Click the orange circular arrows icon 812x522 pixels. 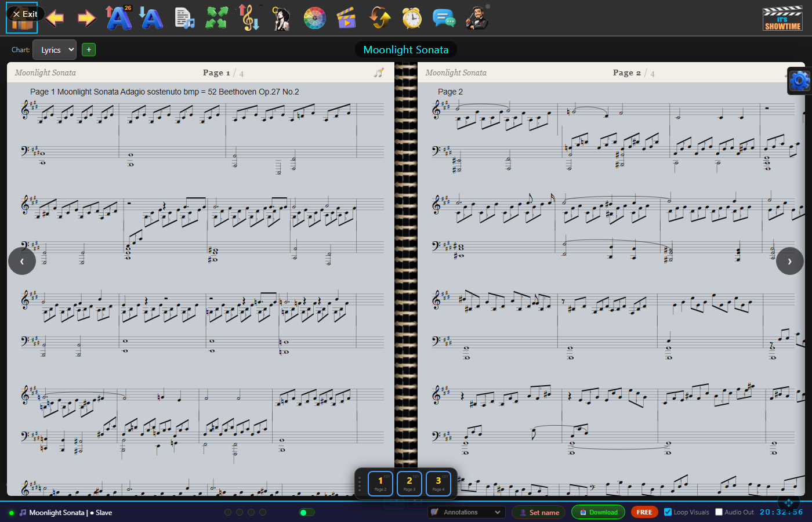click(x=380, y=18)
